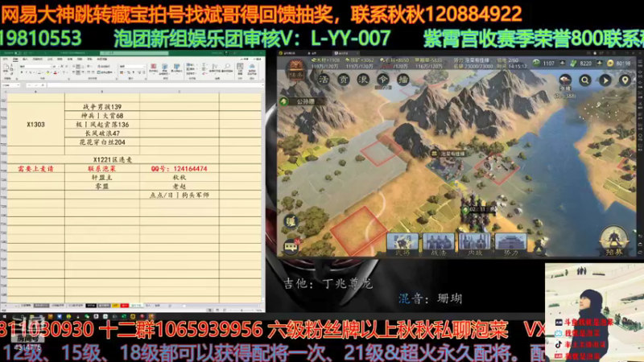
Task: Click the Underline icon in Excel ribbon
Action: tap(31, 72)
